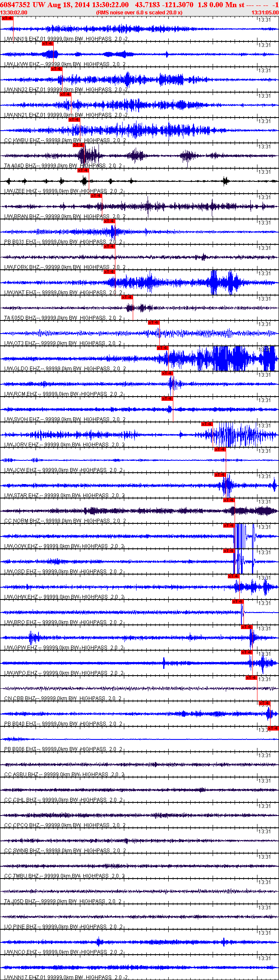The height and width of the screenshot is (980, 279).
Task: Select the red pick flag on the UW.LKVW trace
Action: 47,44
